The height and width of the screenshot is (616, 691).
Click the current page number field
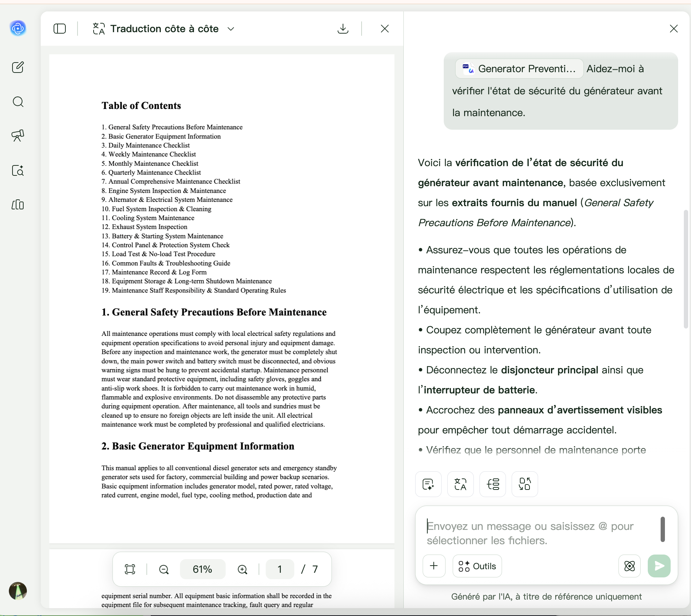[280, 569]
